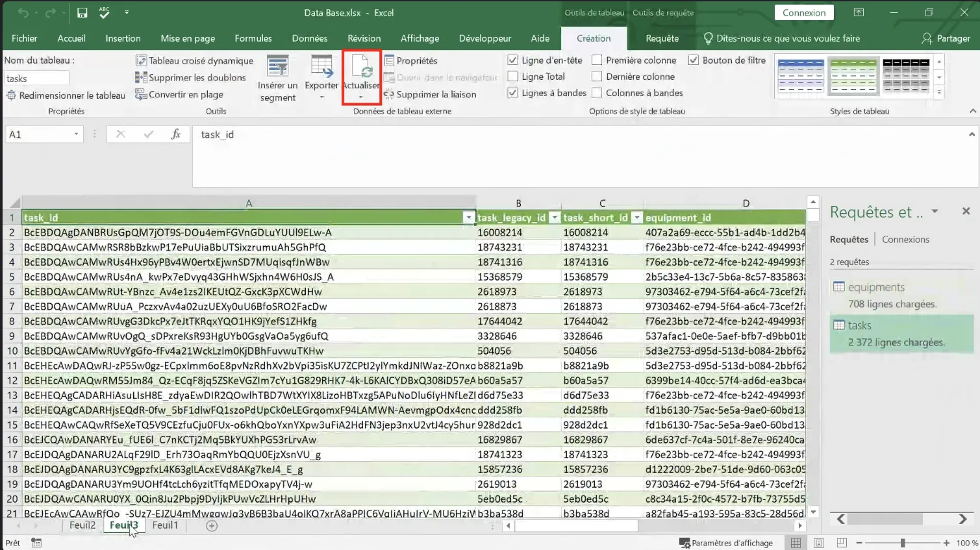Click the formula bar cancel X icon

click(120, 134)
